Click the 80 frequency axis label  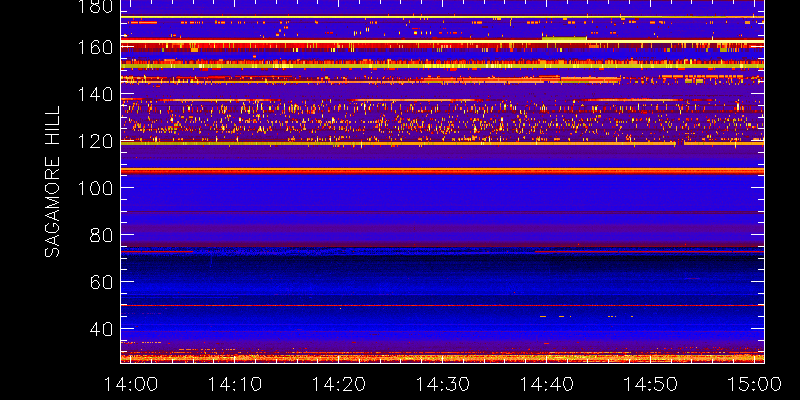pos(101,235)
